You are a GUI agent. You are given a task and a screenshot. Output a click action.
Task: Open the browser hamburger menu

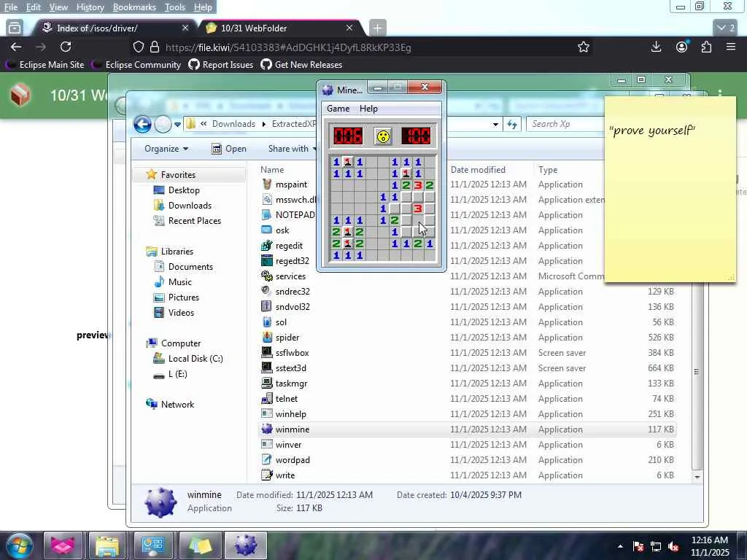coord(731,47)
